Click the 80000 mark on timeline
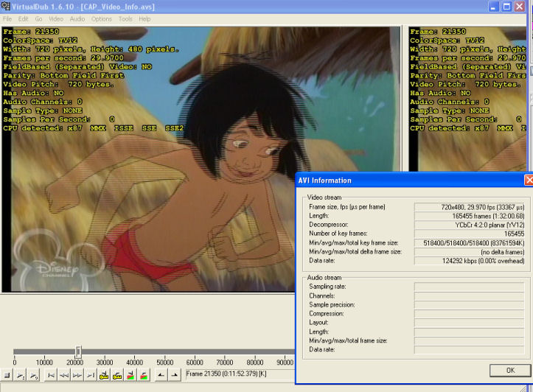Viewport: 533px width, 392px height. click(255, 363)
